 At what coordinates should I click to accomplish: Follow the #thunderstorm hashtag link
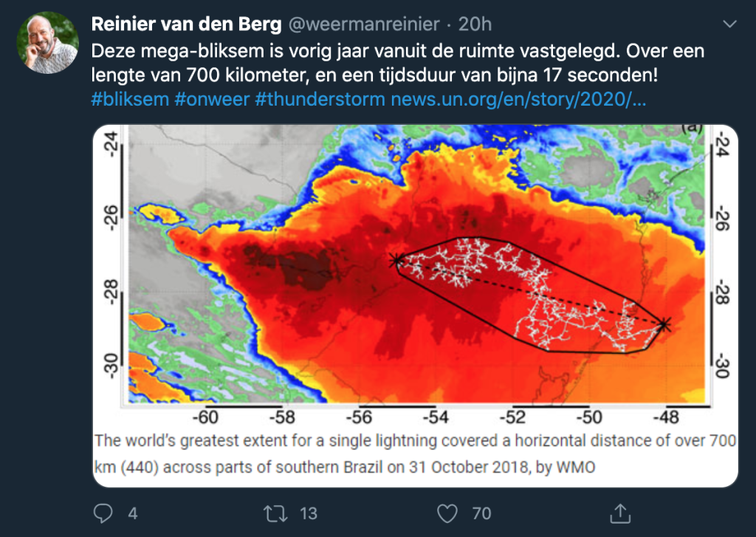pyautogui.click(x=320, y=100)
